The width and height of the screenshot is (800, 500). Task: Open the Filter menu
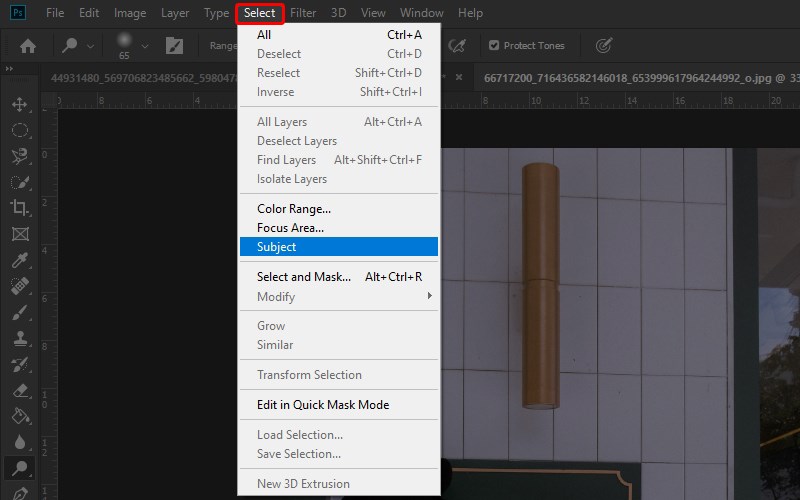tap(303, 13)
